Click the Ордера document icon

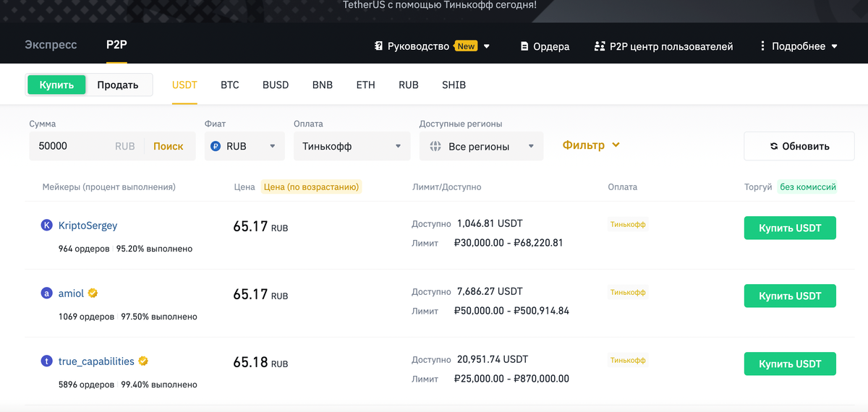click(x=524, y=46)
